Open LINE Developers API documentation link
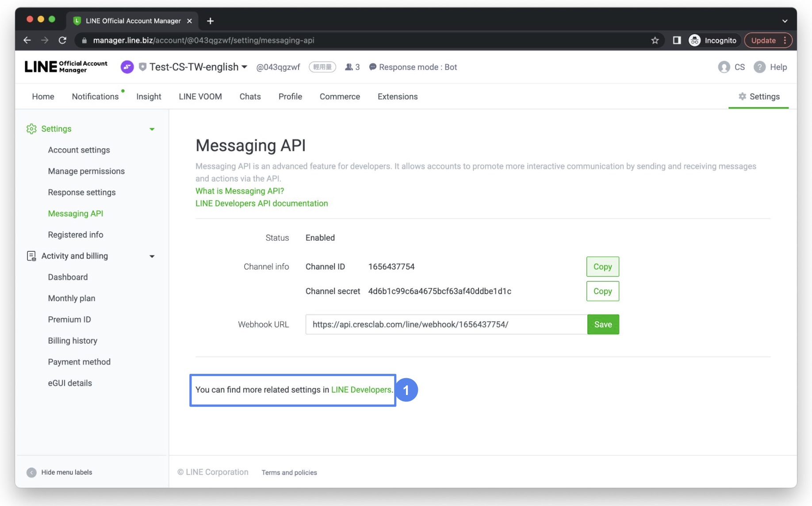The image size is (812, 506). pos(262,203)
